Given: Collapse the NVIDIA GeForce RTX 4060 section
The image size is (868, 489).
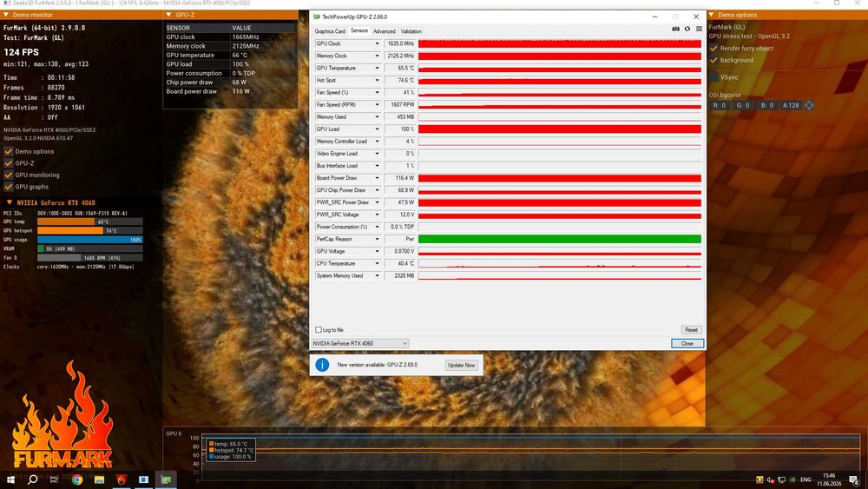Looking at the screenshot, I should [10, 202].
